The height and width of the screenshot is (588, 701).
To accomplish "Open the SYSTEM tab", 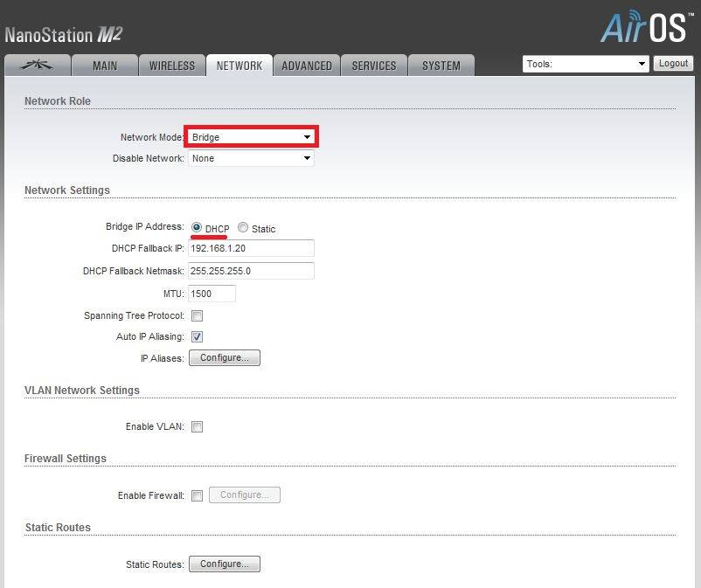I will click(441, 66).
